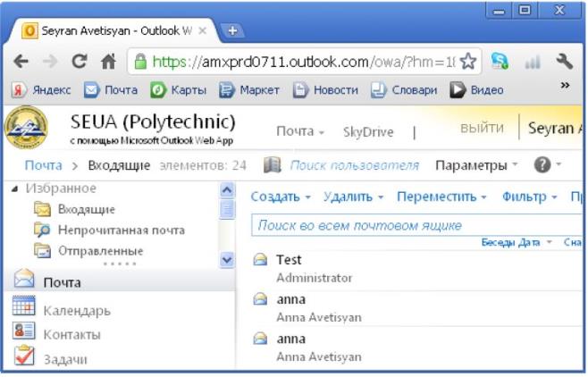Expand the Удалить dropdown menu
Image resolution: width=588 pixels, height=377 pixels.
(353, 197)
